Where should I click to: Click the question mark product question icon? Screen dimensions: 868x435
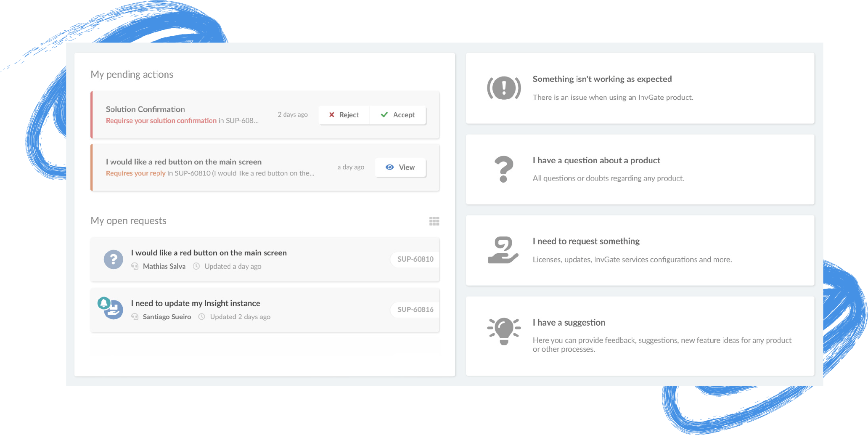pos(503,169)
